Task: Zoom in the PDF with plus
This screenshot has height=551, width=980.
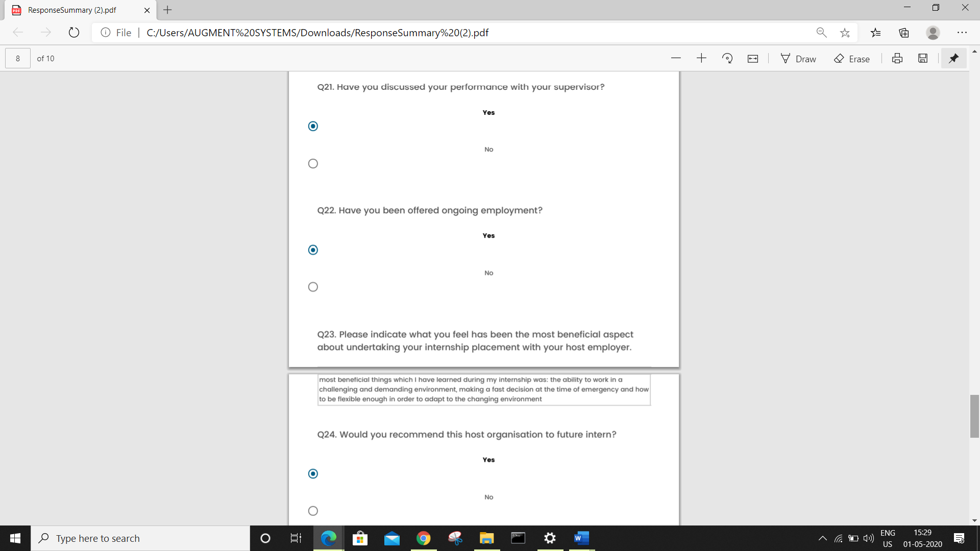Action: [701, 58]
